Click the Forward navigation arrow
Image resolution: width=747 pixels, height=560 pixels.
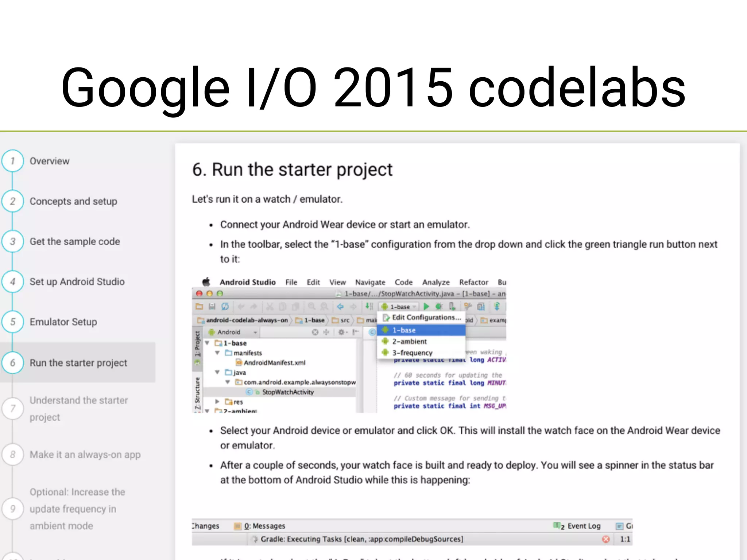(x=353, y=307)
